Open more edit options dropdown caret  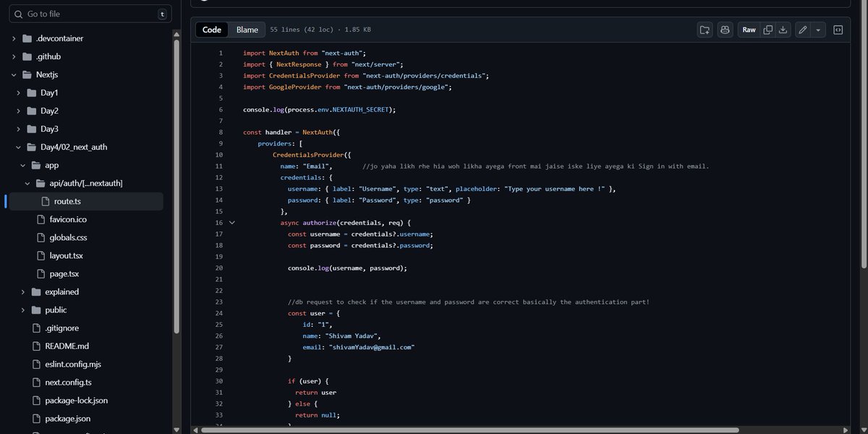point(819,30)
